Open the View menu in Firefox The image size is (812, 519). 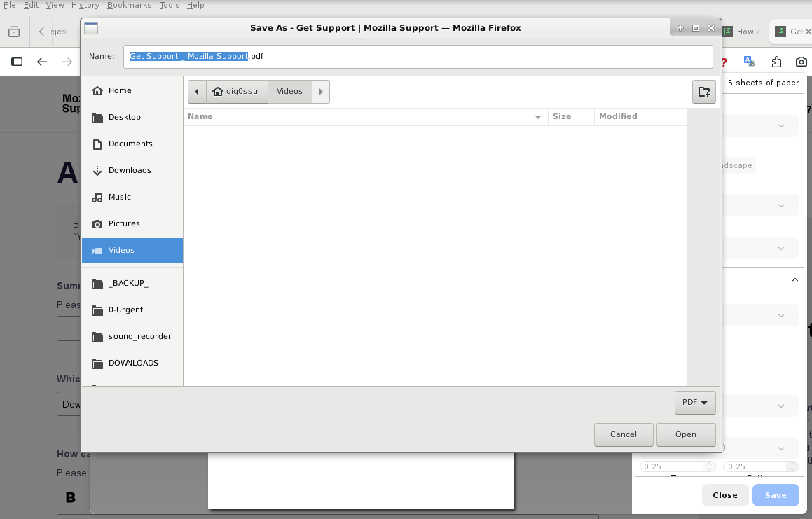click(x=55, y=5)
